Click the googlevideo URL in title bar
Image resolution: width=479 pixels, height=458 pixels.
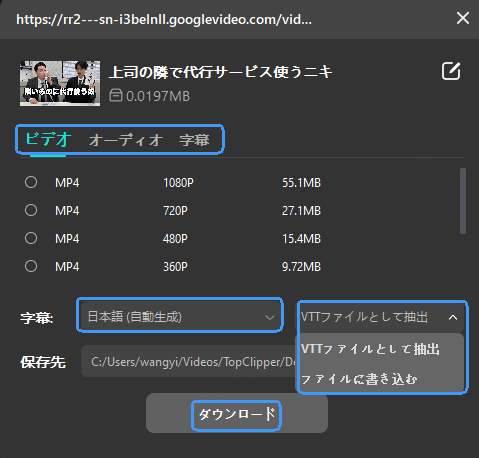click(x=164, y=19)
